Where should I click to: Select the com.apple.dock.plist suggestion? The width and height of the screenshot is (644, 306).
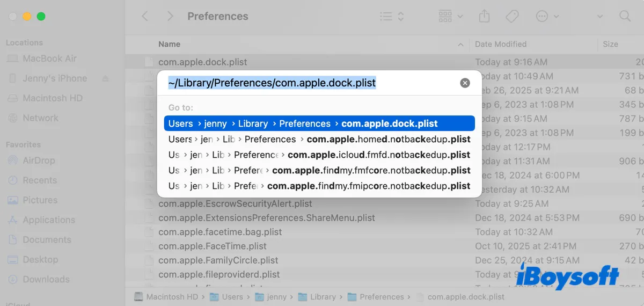pos(319,123)
